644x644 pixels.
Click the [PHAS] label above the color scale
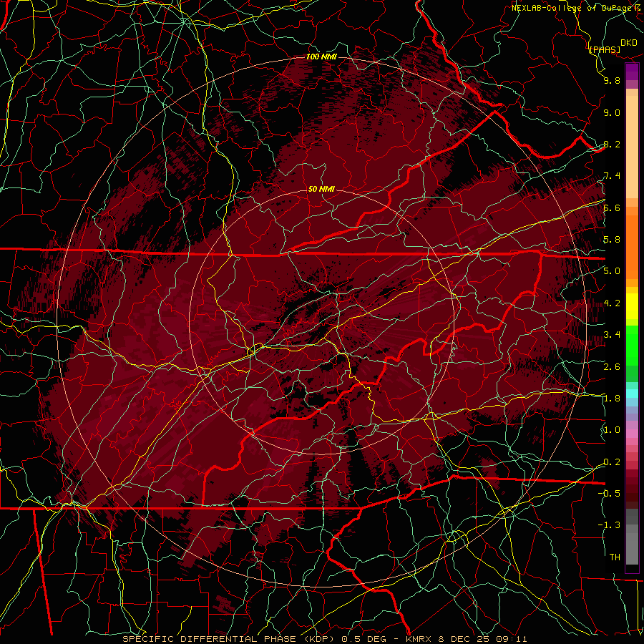tap(605, 49)
